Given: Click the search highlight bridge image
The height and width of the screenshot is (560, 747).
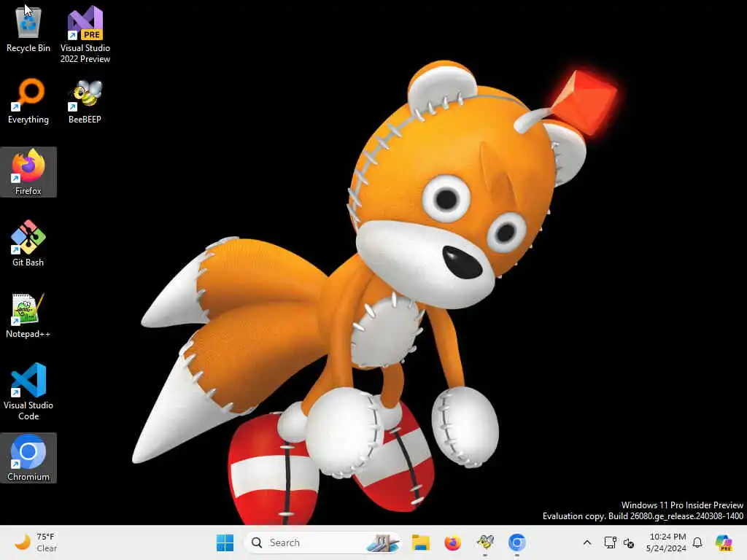Looking at the screenshot, I should tap(382, 542).
